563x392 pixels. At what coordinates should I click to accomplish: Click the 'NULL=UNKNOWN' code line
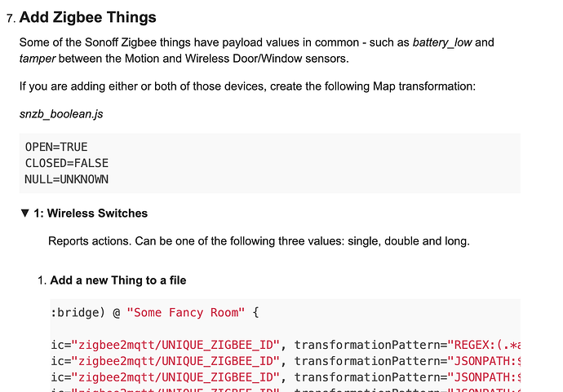[x=67, y=178]
